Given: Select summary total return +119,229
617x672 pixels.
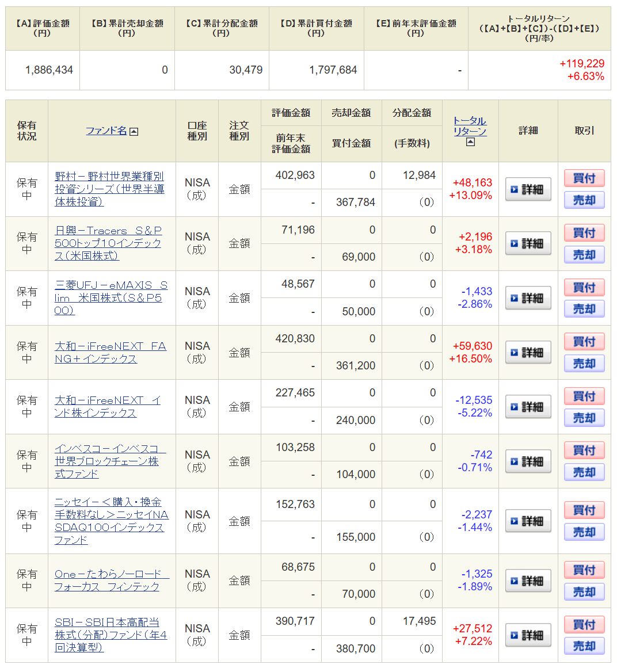Looking at the screenshot, I should 582,63.
